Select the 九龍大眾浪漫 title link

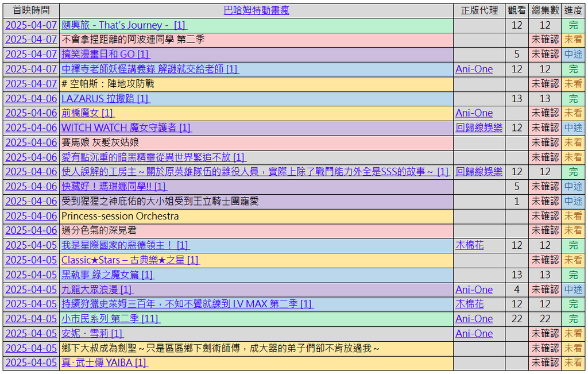(x=97, y=290)
